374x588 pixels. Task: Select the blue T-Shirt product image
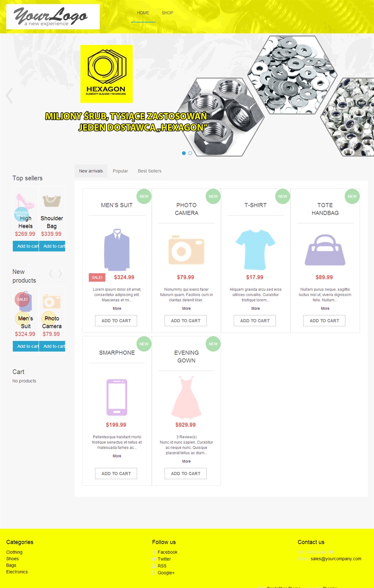click(255, 250)
